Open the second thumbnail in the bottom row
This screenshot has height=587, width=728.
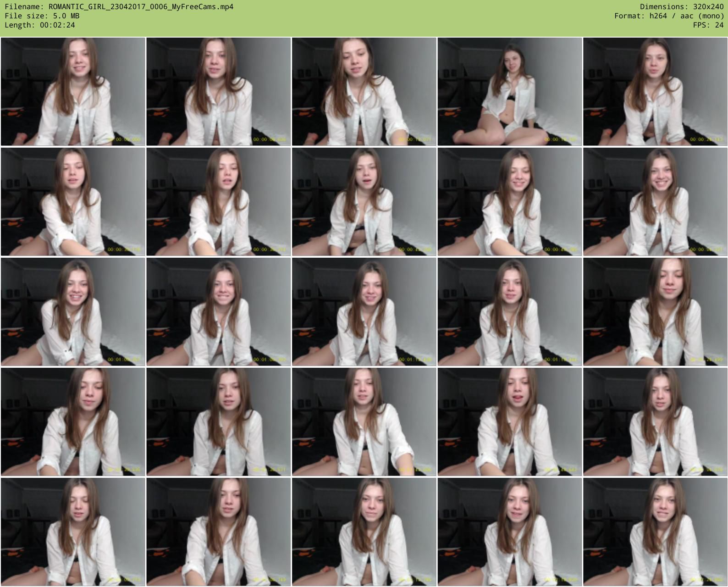coord(219,532)
